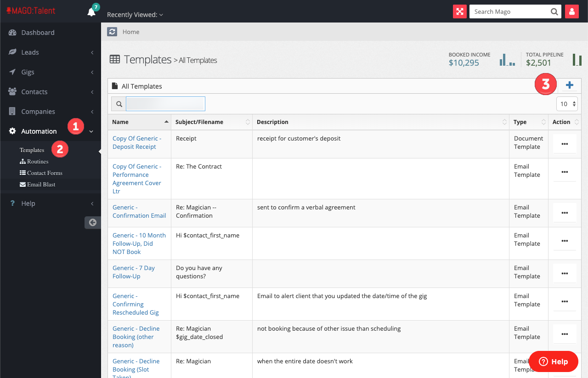Click the template filter search field
The image size is (588, 378).
(165, 104)
